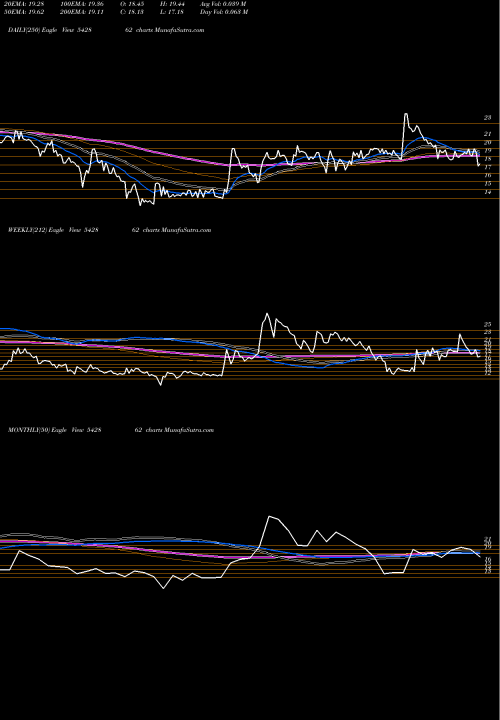The image size is (500, 720).
Task: Click the 25 price label on weekly chart
Action: [487, 325]
